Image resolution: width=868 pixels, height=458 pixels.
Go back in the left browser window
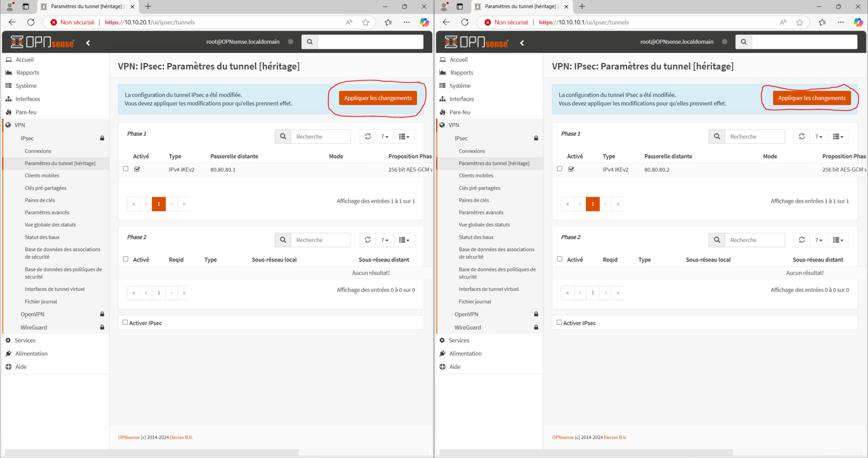(x=12, y=22)
